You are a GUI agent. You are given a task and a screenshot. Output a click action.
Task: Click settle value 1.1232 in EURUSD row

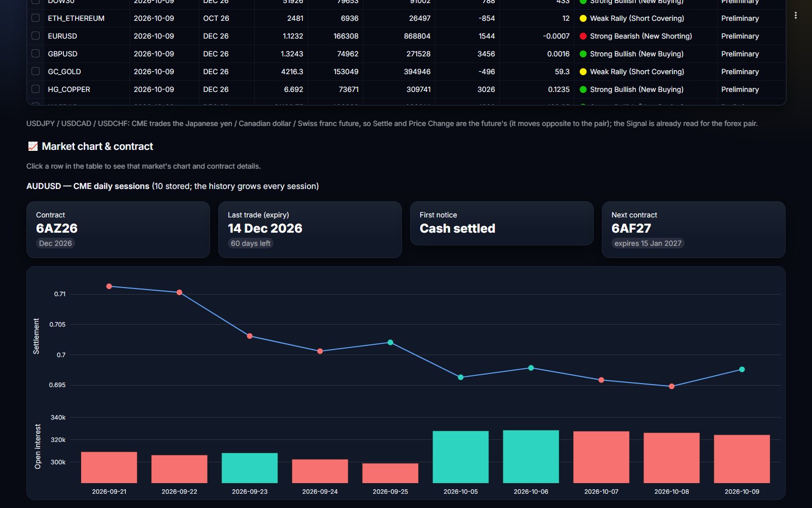pos(292,36)
